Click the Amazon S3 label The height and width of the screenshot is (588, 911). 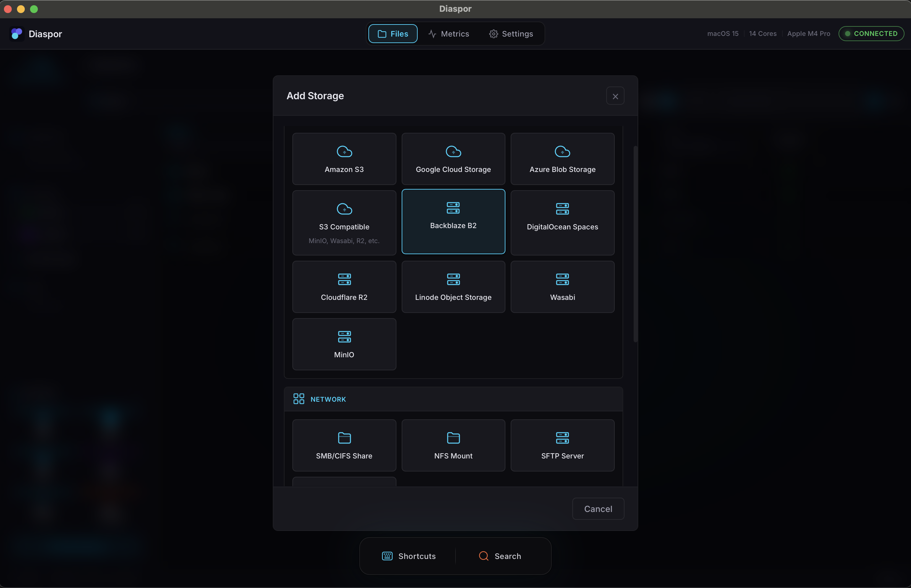[x=344, y=169]
